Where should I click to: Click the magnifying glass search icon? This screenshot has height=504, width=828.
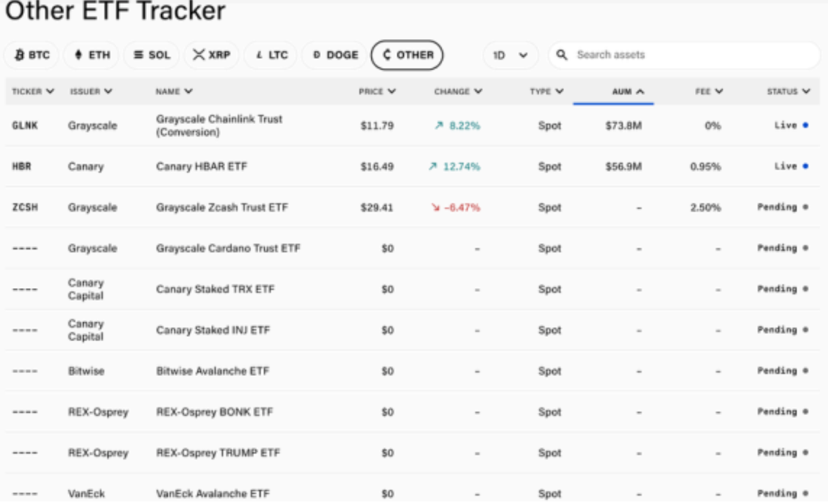coord(562,55)
